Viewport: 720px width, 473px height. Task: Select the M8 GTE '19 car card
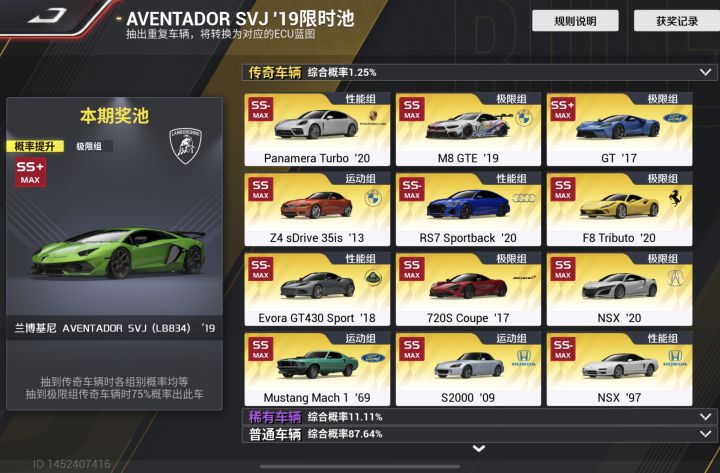tap(468, 129)
